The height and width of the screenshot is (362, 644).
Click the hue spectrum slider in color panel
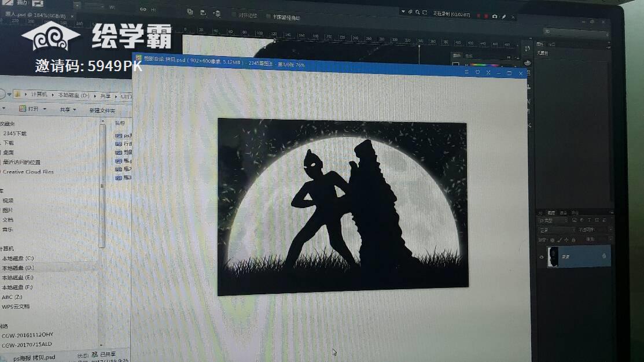click(x=484, y=65)
